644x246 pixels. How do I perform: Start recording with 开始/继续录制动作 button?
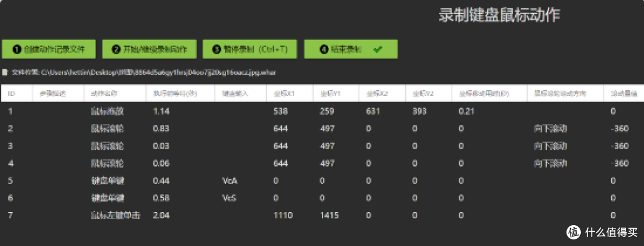tap(149, 50)
